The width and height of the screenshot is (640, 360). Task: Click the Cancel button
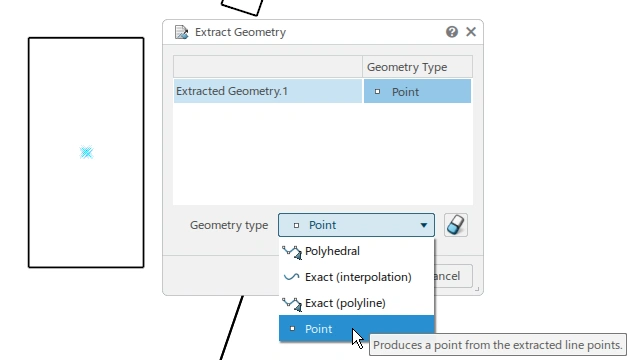453,276
